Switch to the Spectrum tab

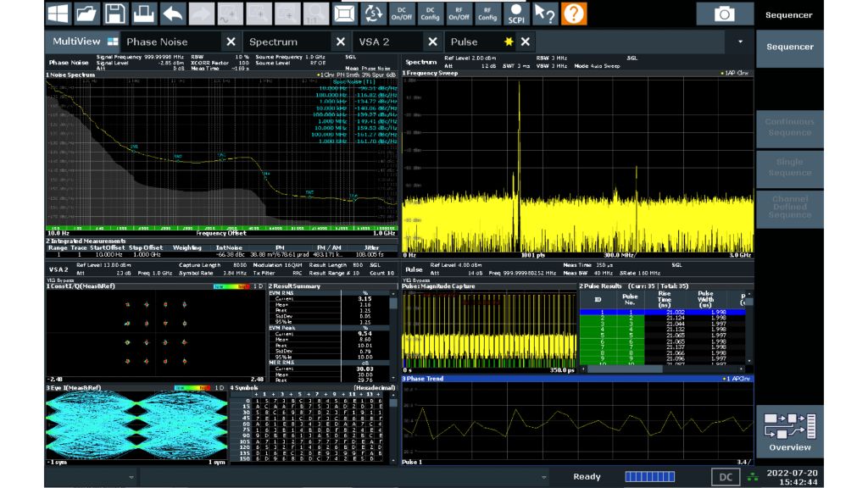[274, 42]
